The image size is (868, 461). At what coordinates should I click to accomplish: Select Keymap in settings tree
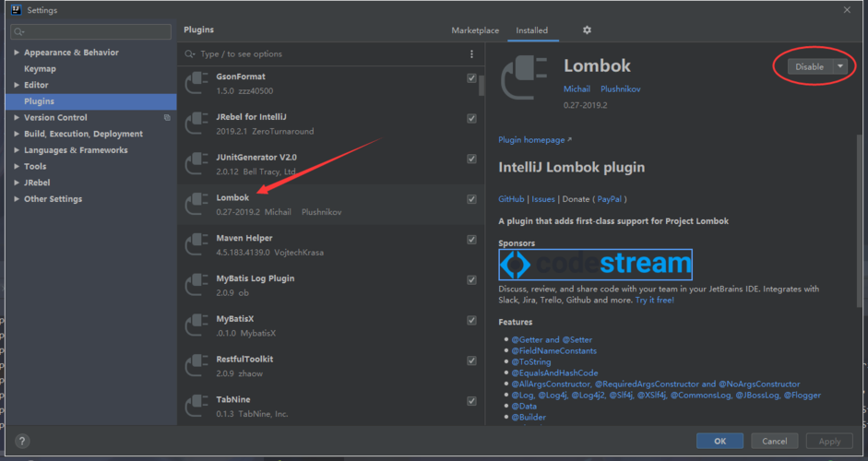pyautogui.click(x=40, y=68)
